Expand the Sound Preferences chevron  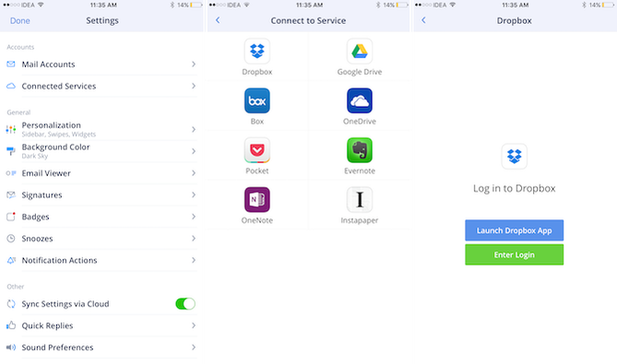[x=194, y=347]
